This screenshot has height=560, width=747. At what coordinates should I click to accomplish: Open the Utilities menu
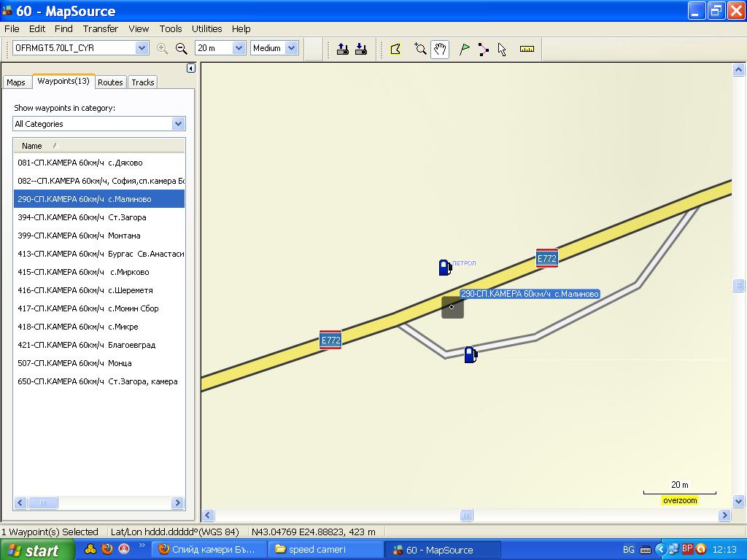[x=206, y=28]
